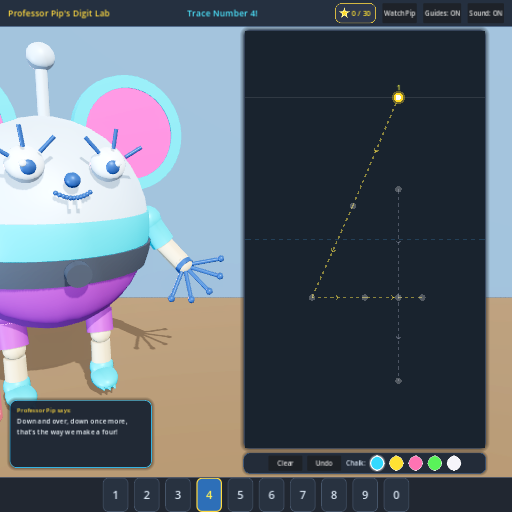Undo the last chalk stroke

324,463
